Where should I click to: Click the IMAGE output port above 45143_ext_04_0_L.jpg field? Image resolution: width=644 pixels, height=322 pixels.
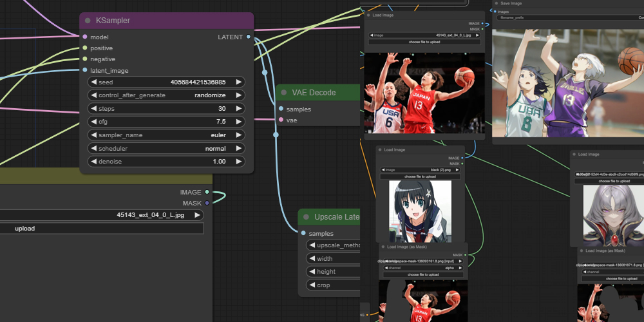click(207, 192)
